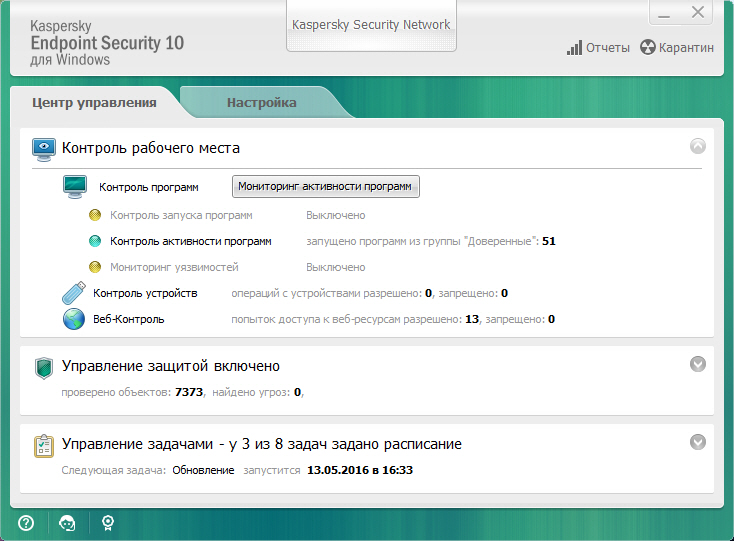Expand the Управление задачами section
This screenshot has width=734, height=541.
pos(698,441)
